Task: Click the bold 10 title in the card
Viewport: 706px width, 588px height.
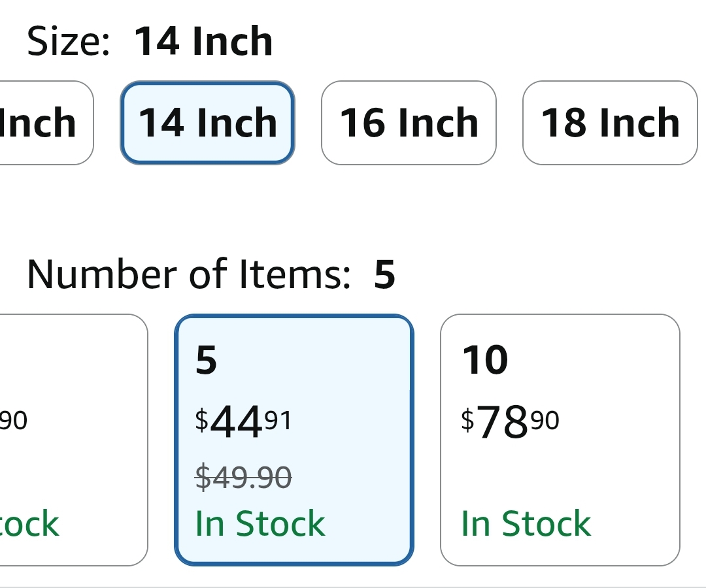Action: pyautogui.click(x=485, y=360)
